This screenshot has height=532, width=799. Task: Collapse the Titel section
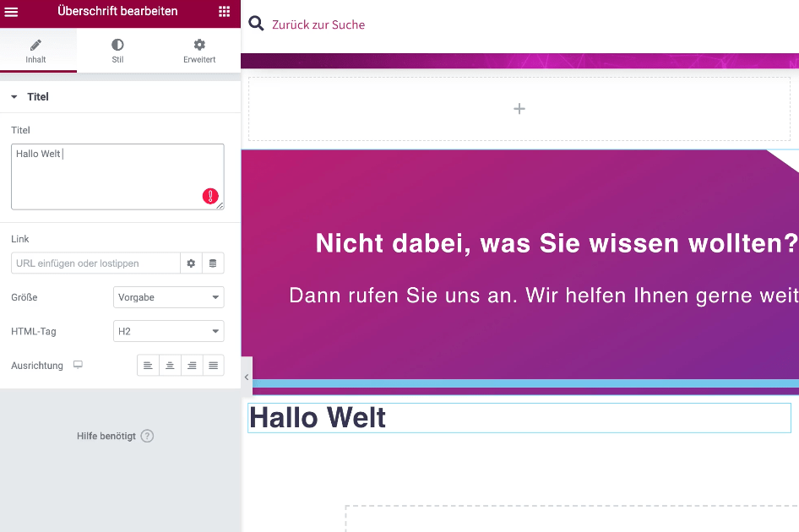pyautogui.click(x=14, y=97)
